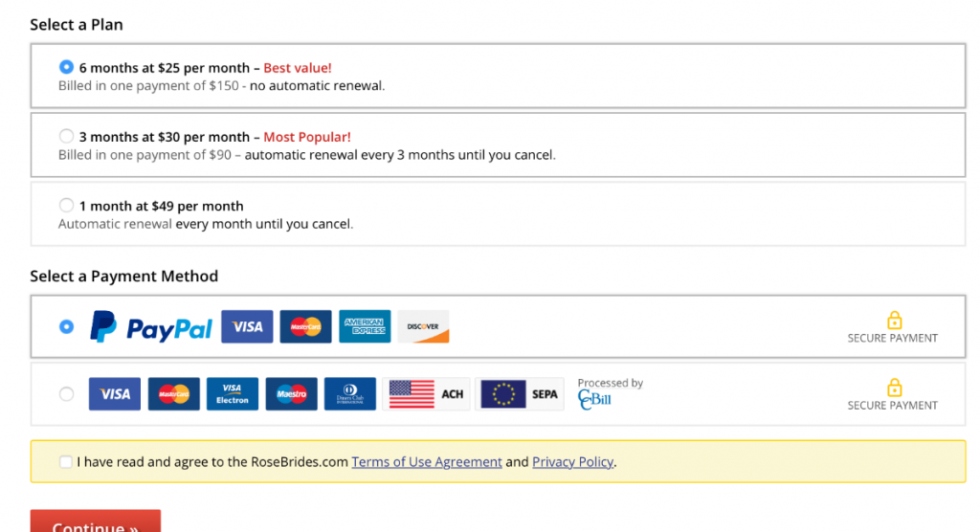The width and height of the screenshot is (980, 532).
Task: Select the PayPal payment method radio button
Action: click(x=66, y=326)
